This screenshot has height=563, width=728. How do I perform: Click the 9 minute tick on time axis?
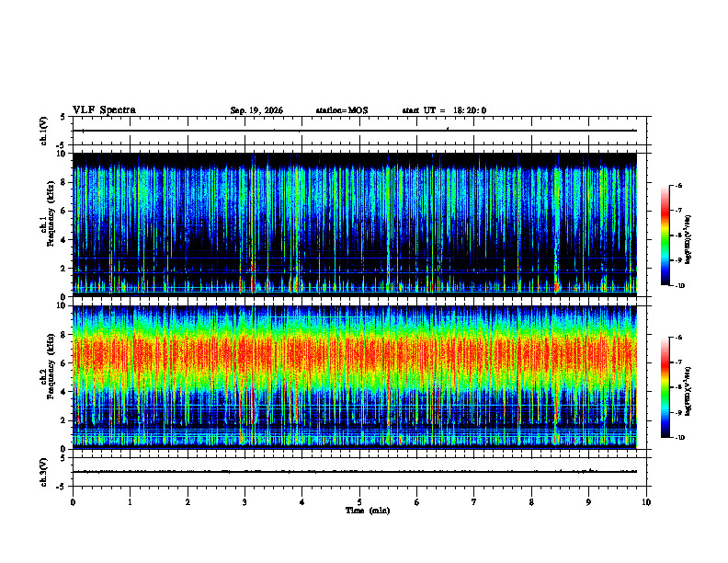tap(588, 502)
